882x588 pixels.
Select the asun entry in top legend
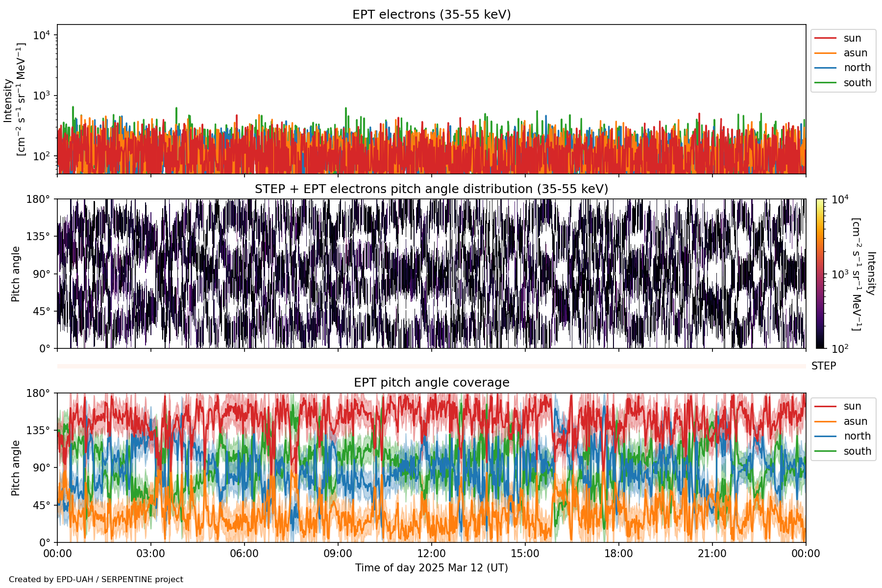pos(855,53)
